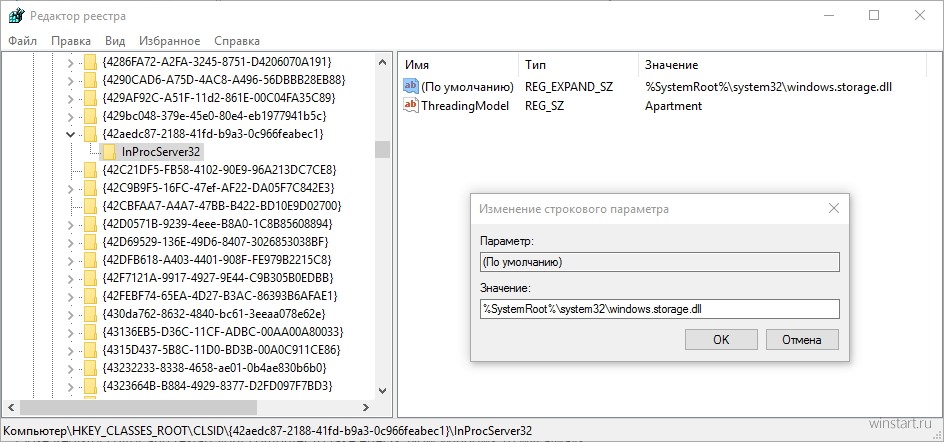Cancel the dialog with Отмена

[802, 339]
